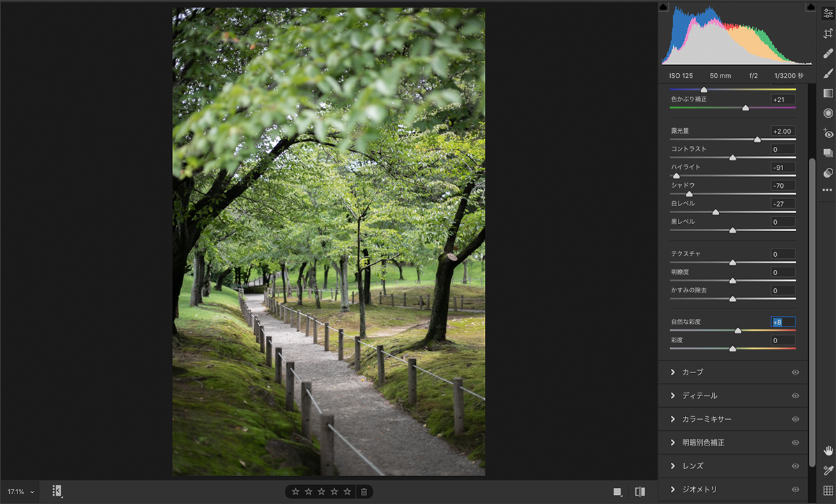Click the 白レベル slider handle

click(x=715, y=212)
